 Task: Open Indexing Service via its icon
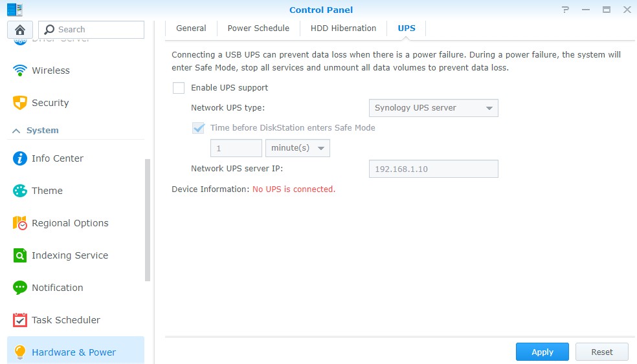tap(20, 255)
